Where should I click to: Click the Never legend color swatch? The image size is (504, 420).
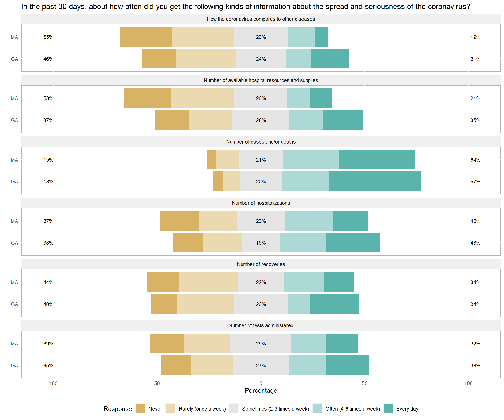coord(140,408)
